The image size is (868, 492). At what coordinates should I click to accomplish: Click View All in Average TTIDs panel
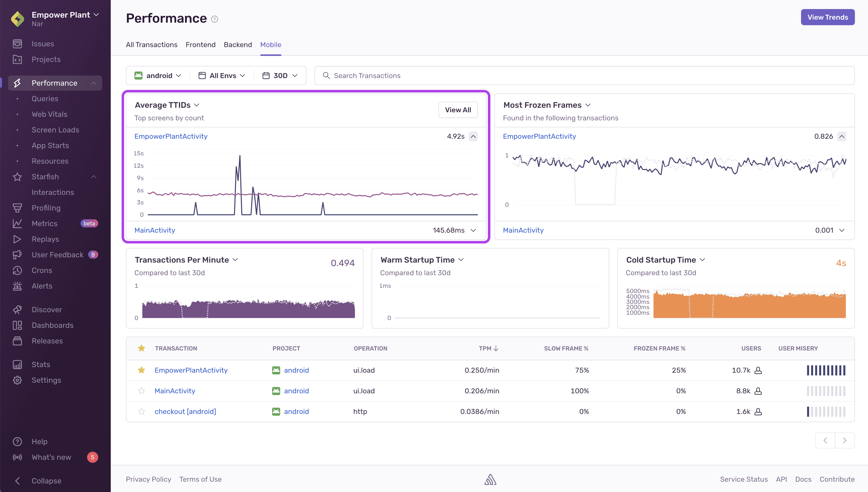tap(458, 110)
